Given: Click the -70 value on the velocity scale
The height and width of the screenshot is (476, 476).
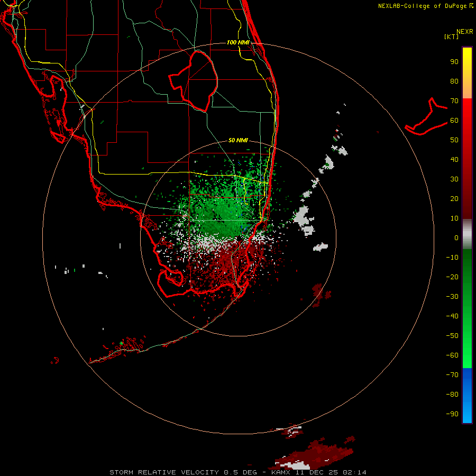Looking at the screenshot, I should (452, 375).
